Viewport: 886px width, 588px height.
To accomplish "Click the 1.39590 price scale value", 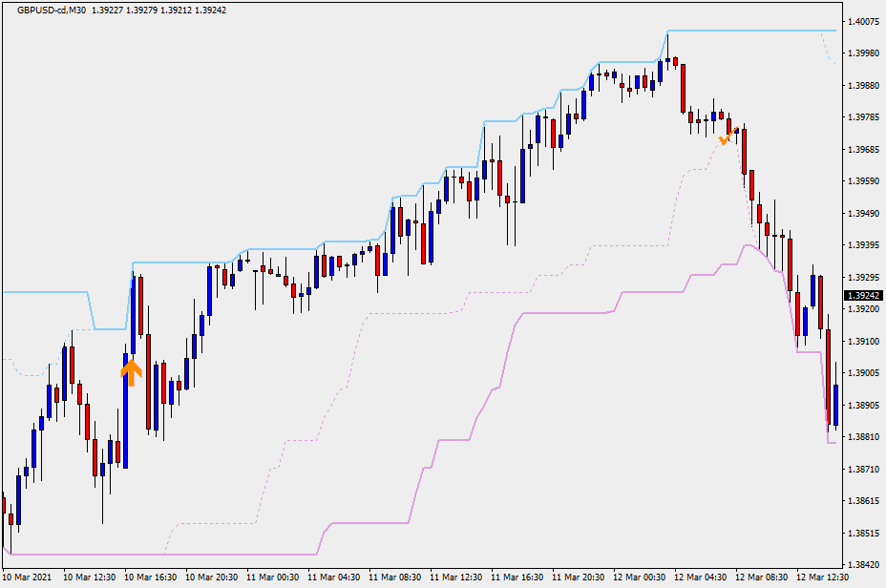I will (x=862, y=181).
